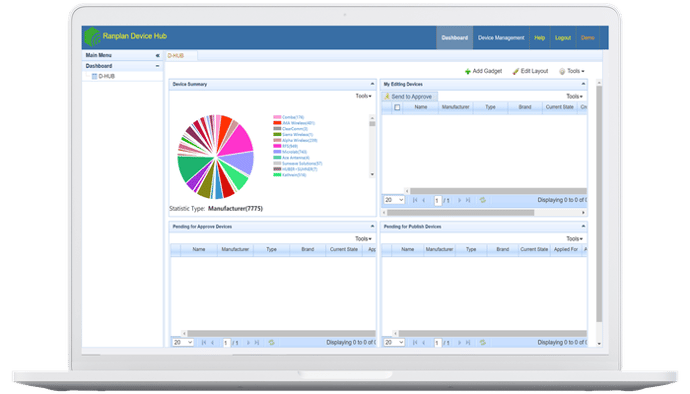This screenshot has height=394, width=690.
Task: Click the RFS magenta legend swatch
Action: point(277,146)
